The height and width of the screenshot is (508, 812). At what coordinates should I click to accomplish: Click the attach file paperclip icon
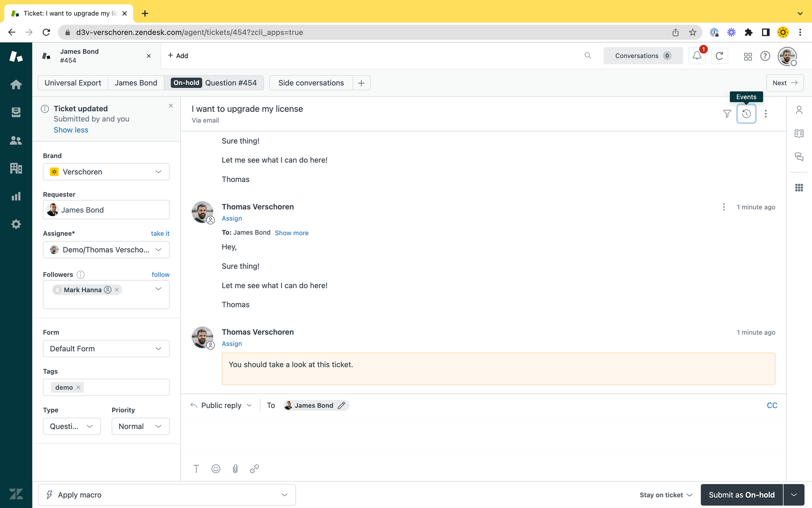coord(235,469)
